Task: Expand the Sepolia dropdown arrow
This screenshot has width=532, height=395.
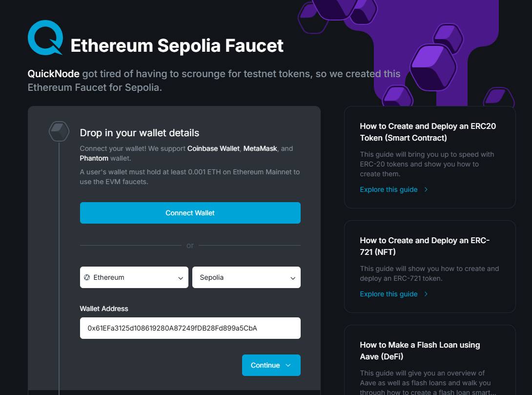Action: pos(293,278)
